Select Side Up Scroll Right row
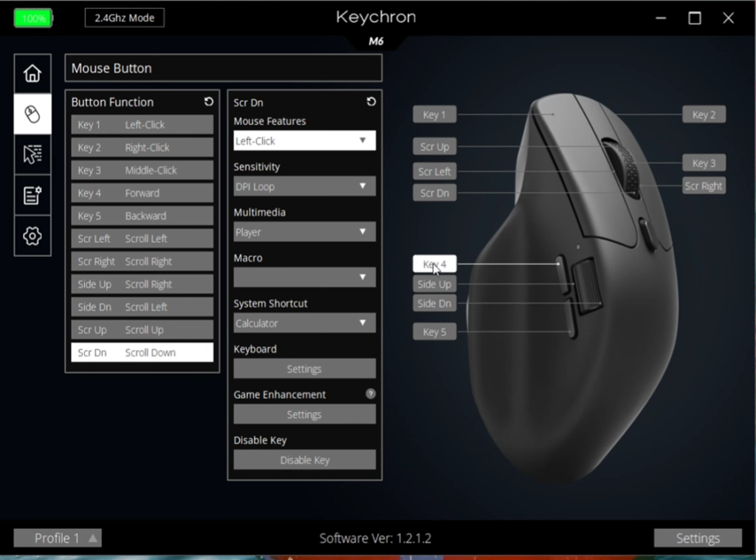 142,284
